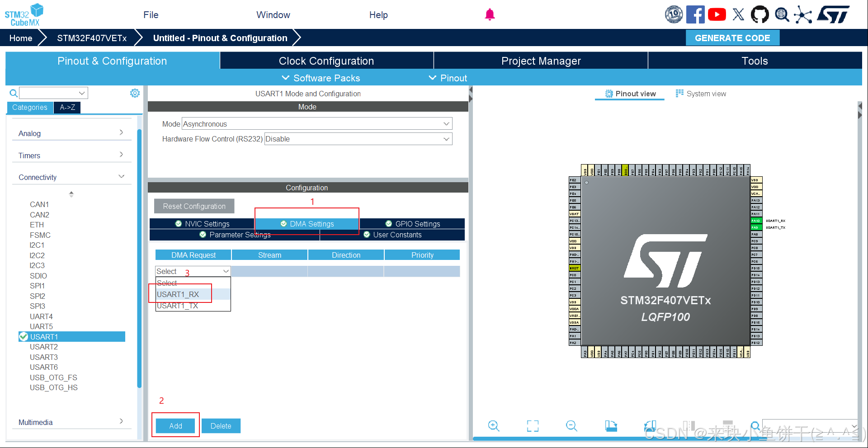Image resolution: width=868 pixels, height=448 pixels.
Task: Rotate the chip view clockwise
Action: pos(611,426)
